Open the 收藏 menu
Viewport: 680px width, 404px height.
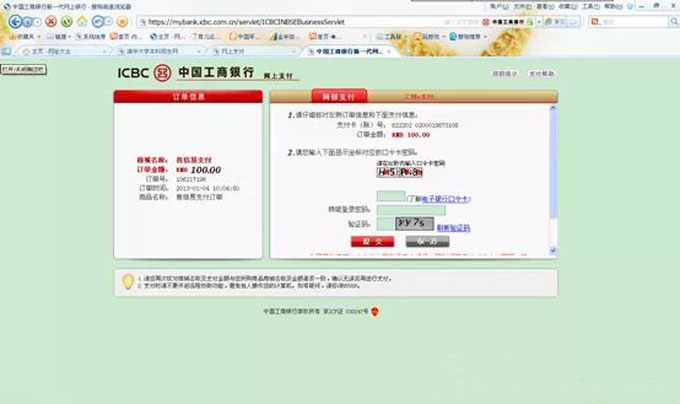coord(568,7)
